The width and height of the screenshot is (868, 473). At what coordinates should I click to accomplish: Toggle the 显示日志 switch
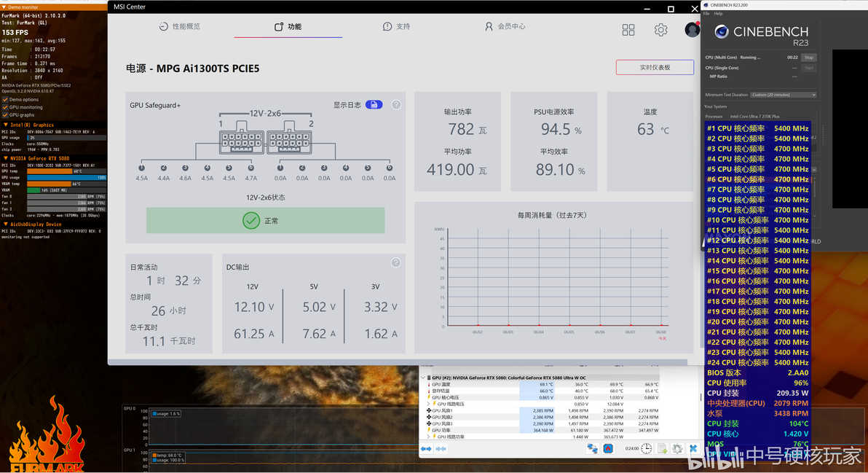(x=374, y=105)
